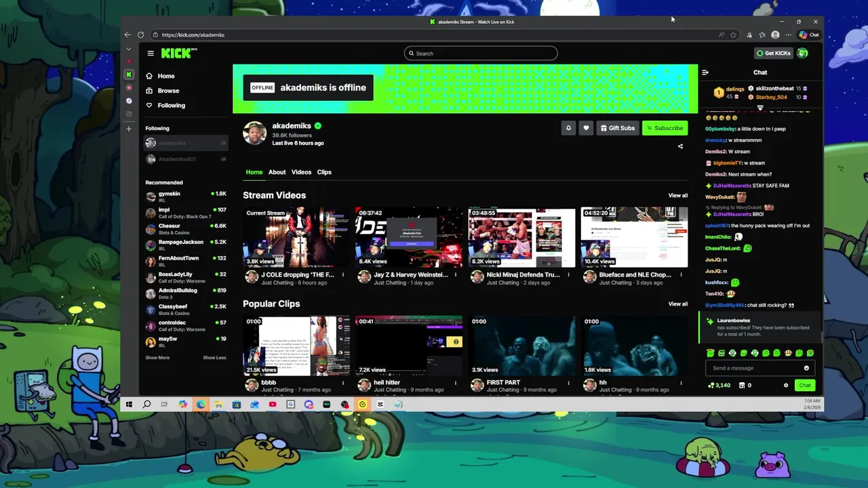The width and height of the screenshot is (868, 488).
Task: Click the gift shop icon showing 0
Action: (744, 386)
